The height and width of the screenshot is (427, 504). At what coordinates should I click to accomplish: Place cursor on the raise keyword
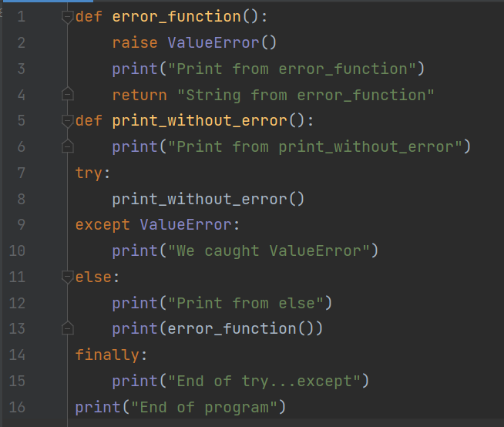(135, 43)
